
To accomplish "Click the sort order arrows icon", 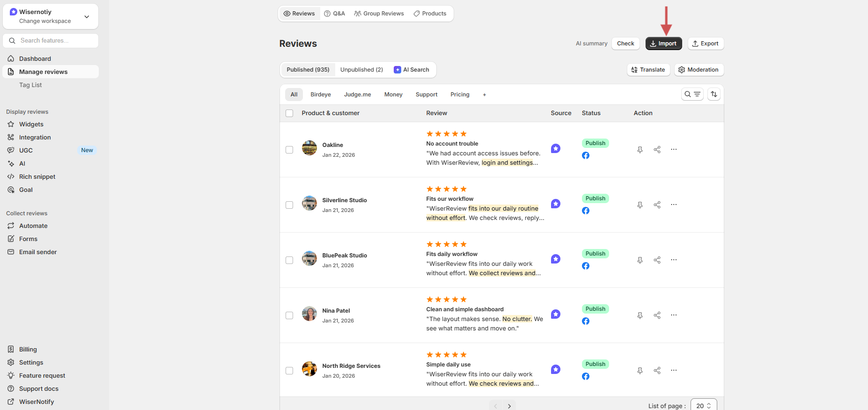I will click(714, 94).
